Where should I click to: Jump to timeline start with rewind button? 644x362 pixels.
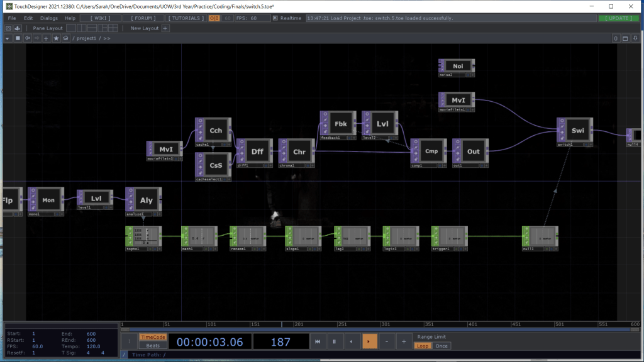pos(318,341)
